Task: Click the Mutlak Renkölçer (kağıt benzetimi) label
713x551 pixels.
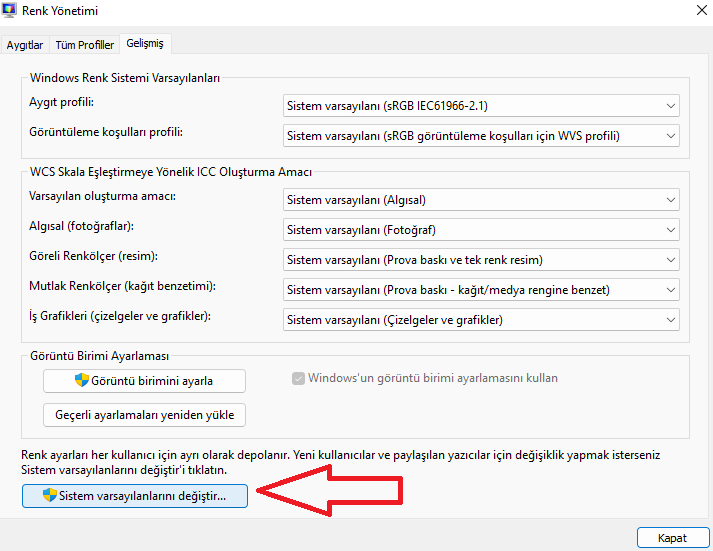Action: [122, 286]
